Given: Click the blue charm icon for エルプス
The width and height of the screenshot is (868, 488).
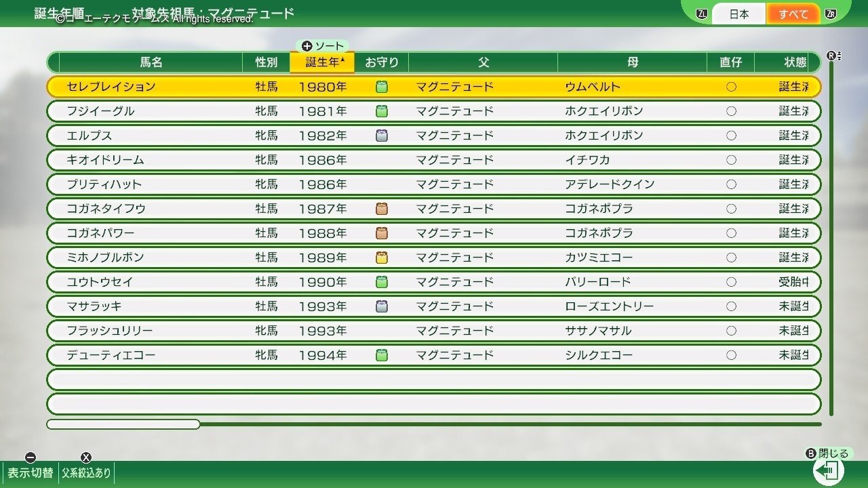Looking at the screenshot, I should point(381,135).
